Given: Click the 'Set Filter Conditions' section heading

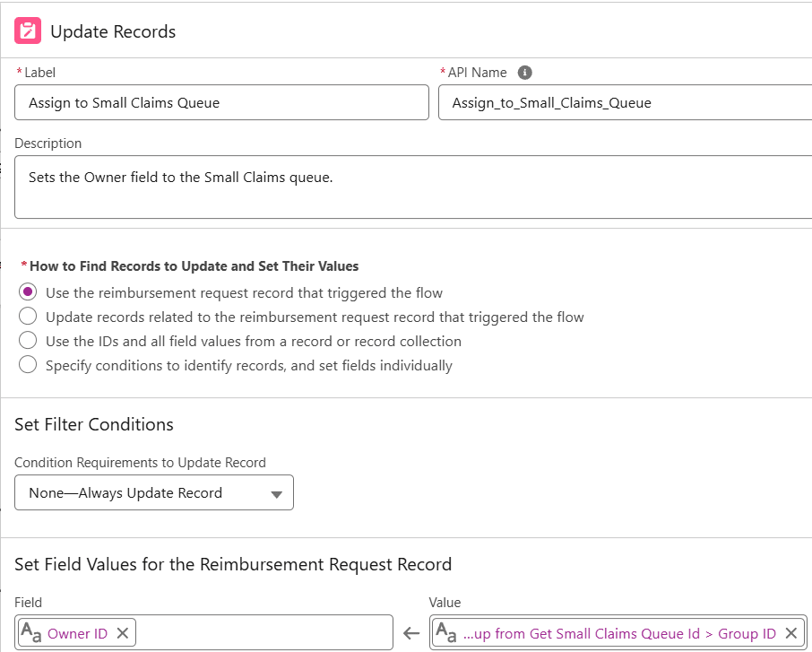Looking at the screenshot, I should (x=94, y=424).
